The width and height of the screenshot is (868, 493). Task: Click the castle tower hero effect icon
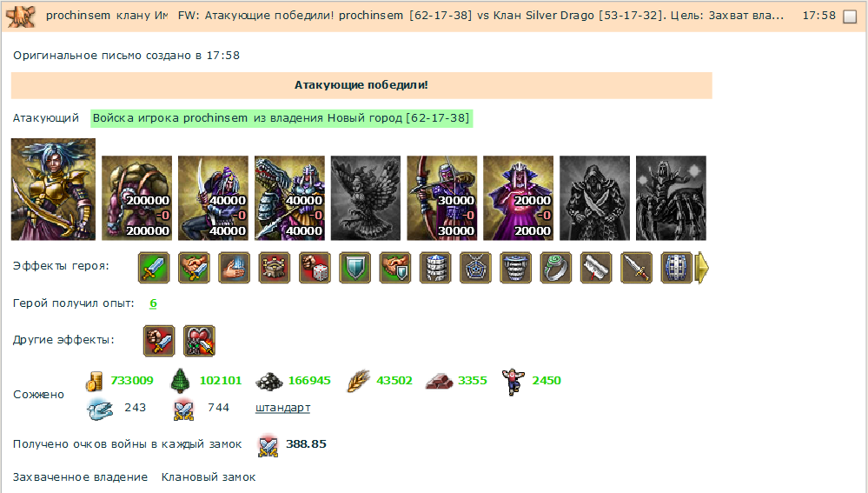click(x=275, y=268)
